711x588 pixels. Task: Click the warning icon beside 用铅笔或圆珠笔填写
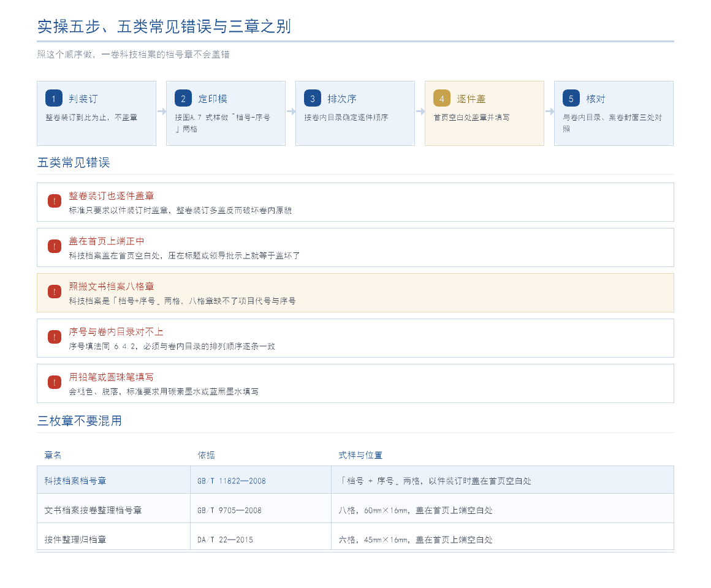[x=55, y=382]
